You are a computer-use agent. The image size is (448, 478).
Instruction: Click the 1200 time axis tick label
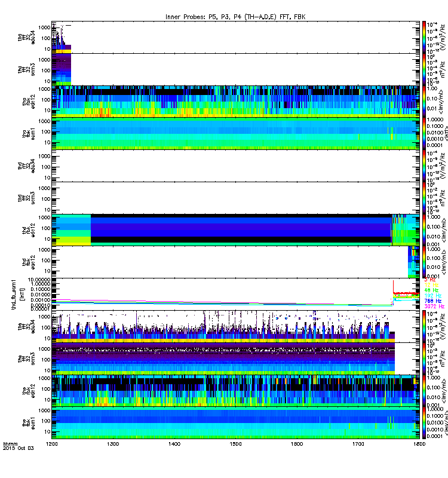point(52,444)
